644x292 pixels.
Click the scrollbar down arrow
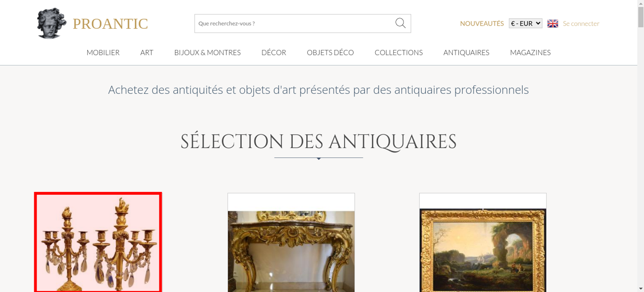(x=641, y=288)
